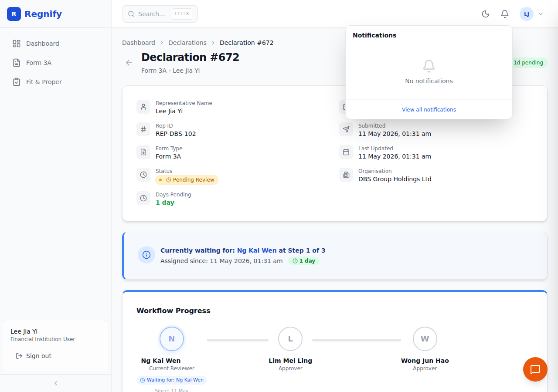This screenshot has width=558, height=392.
Task: Select Lim Mei Ling workflow step circle
Action: click(290, 339)
